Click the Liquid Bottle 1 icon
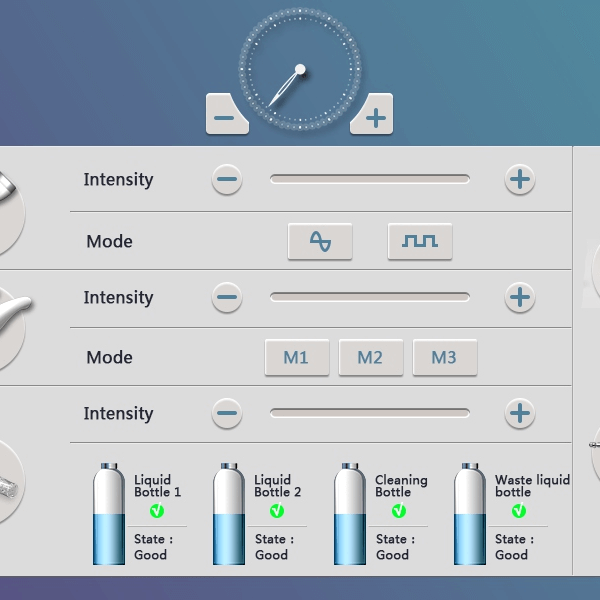 tap(109, 514)
